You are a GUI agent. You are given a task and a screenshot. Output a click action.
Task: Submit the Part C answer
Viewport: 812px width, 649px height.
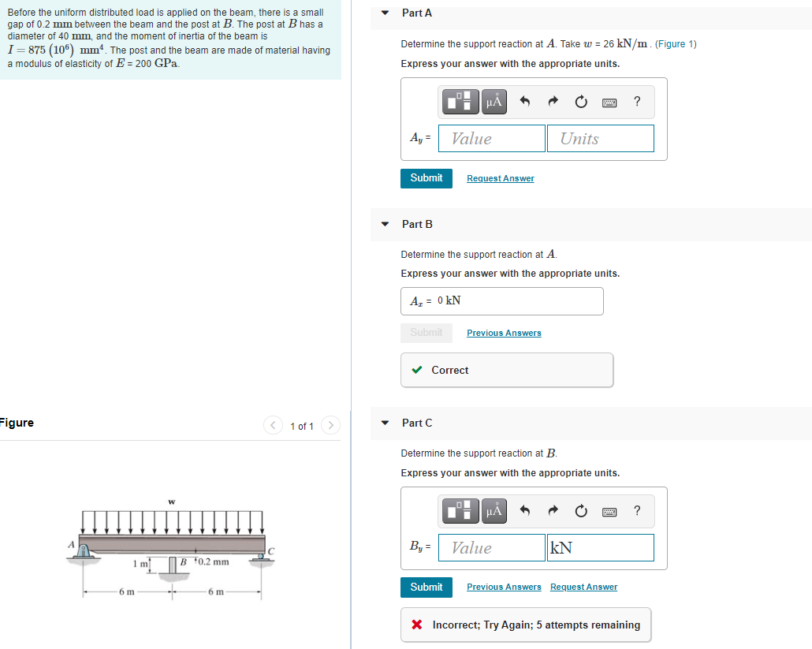(x=426, y=587)
